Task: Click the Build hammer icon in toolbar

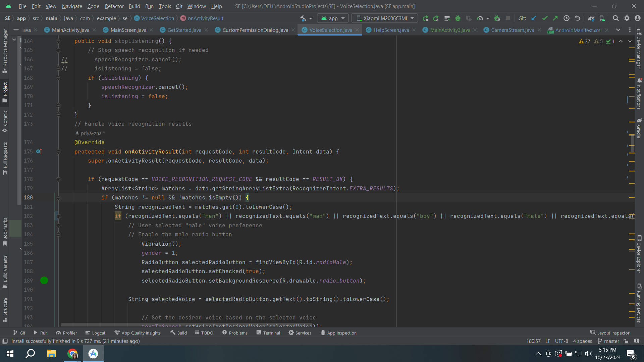Action: 303,18
